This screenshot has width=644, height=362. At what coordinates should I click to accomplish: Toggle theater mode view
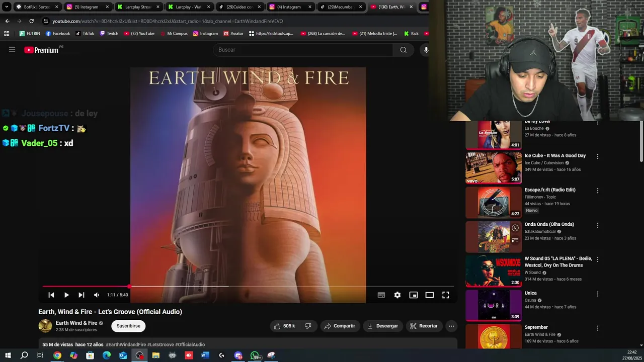click(x=430, y=295)
